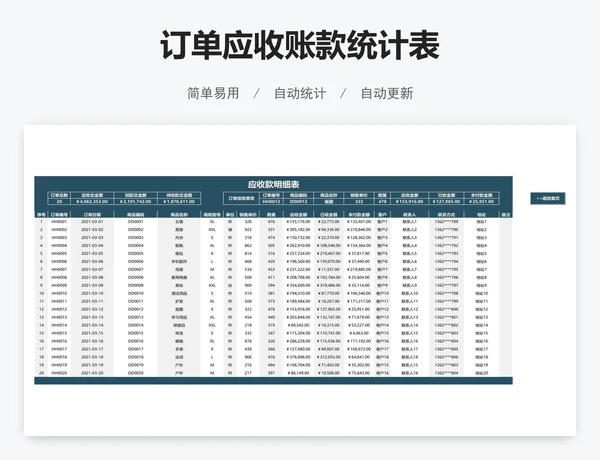Viewport: 600px width, 460px height.
Task: Select lookup result cell ¥25,951.00 in header
Action: (481, 201)
